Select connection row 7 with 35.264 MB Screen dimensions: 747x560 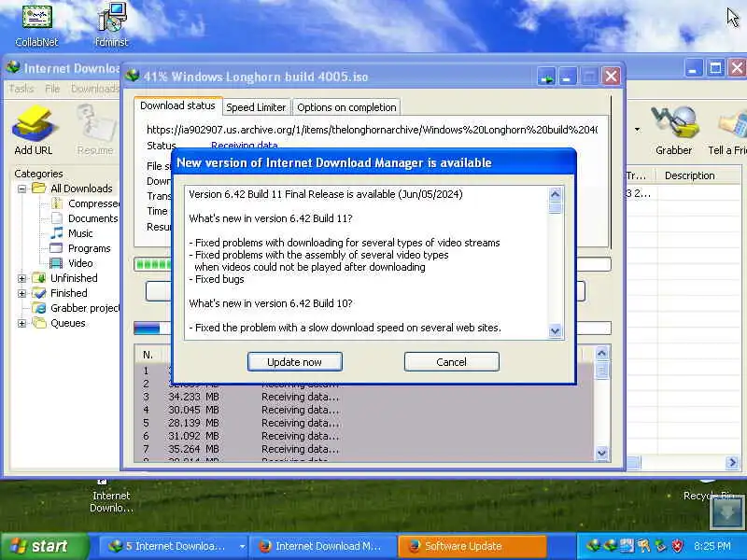[x=364, y=449]
